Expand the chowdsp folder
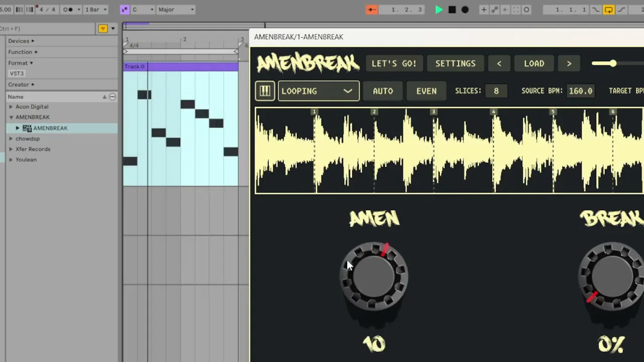 pos(11,138)
